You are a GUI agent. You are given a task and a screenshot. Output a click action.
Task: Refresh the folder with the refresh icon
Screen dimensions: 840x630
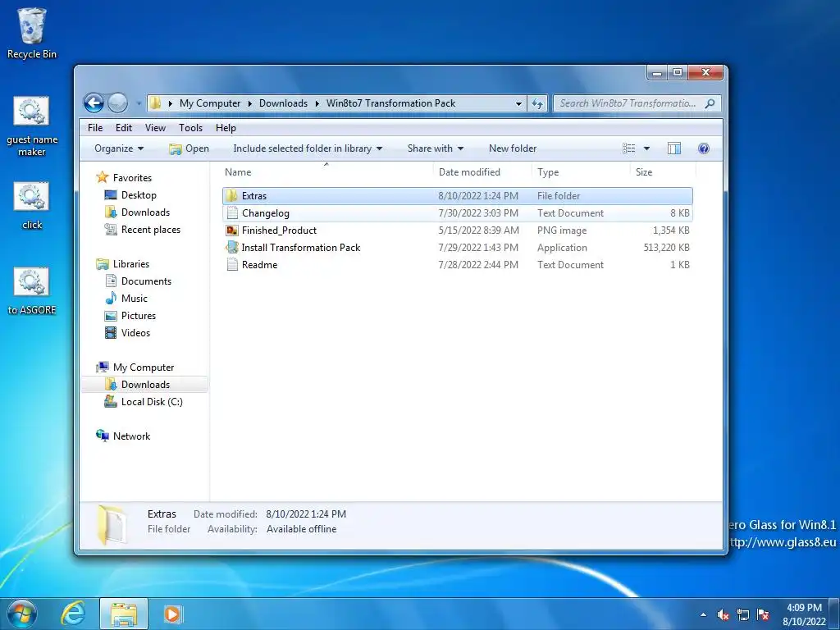tap(537, 103)
